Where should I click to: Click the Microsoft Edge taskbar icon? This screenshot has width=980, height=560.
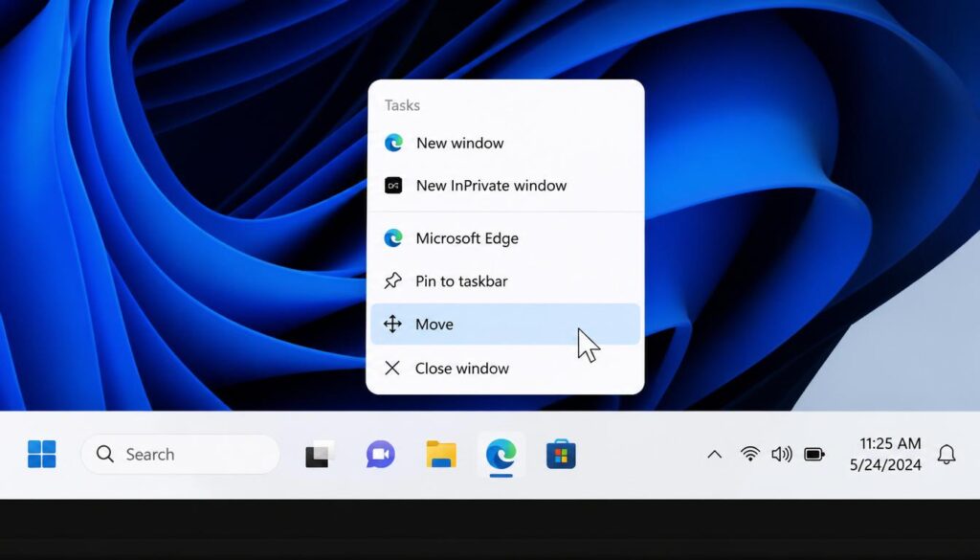501,455
